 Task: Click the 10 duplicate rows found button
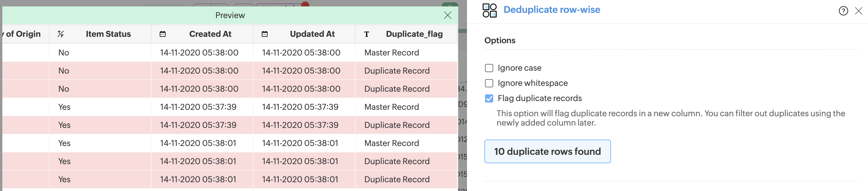click(547, 152)
